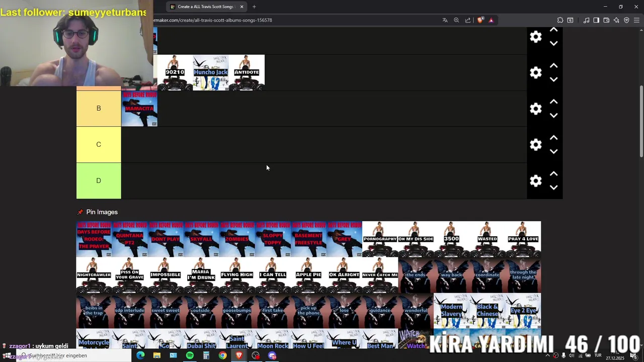Open a new browser tab
This screenshot has width=644, height=362.
click(x=254, y=7)
